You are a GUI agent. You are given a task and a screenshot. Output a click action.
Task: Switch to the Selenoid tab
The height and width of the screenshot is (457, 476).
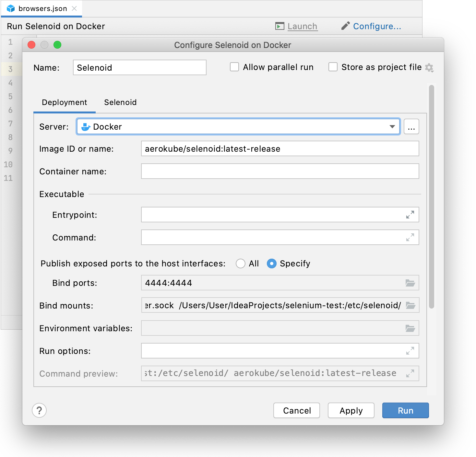click(x=120, y=102)
